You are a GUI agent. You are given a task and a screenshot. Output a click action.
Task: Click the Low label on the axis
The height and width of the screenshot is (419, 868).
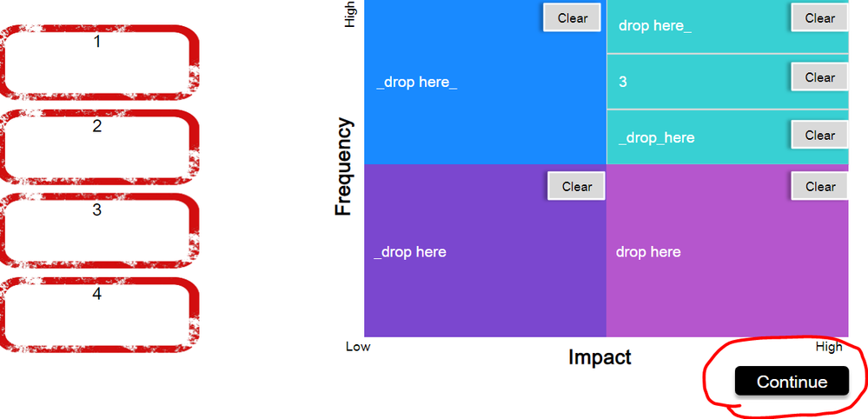(x=358, y=347)
